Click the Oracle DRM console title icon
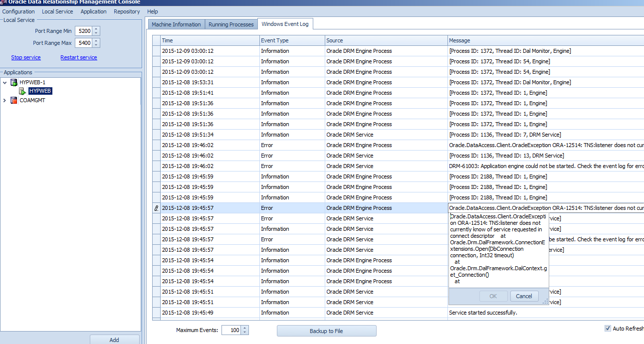 click(3, 2)
